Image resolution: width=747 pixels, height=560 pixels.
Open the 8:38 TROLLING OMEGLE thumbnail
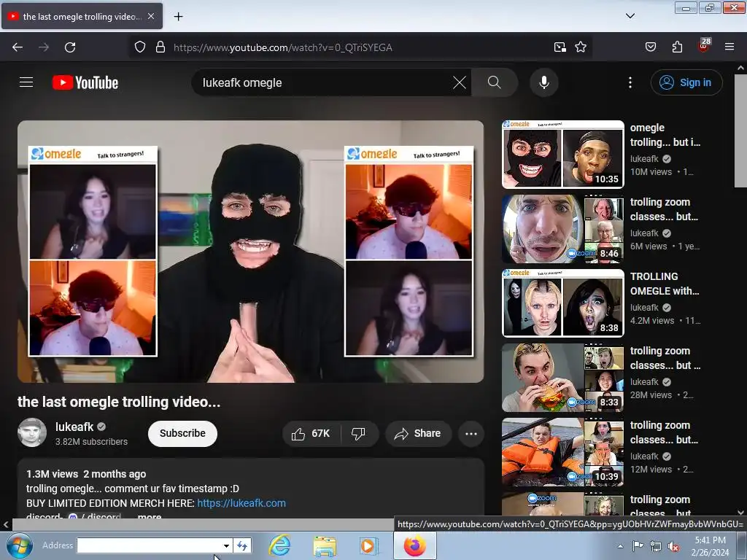(562, 303)
